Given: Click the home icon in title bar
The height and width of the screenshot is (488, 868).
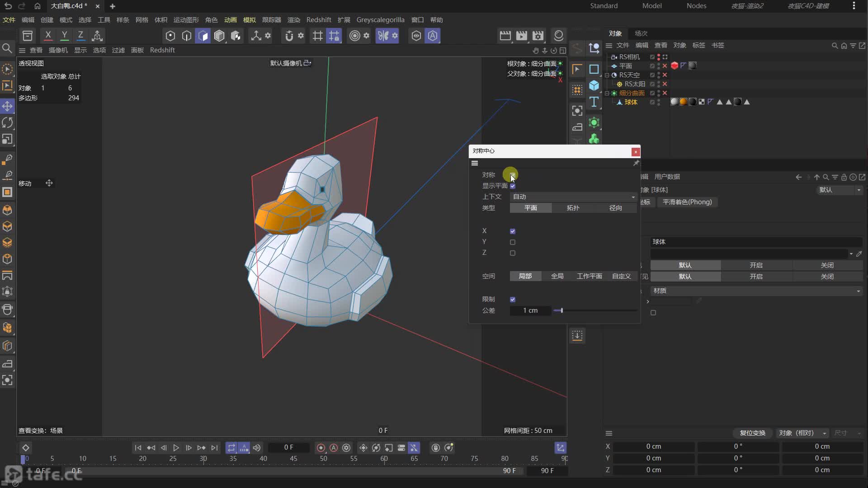Looking at the screenshot, I should (x=38, y=6).
